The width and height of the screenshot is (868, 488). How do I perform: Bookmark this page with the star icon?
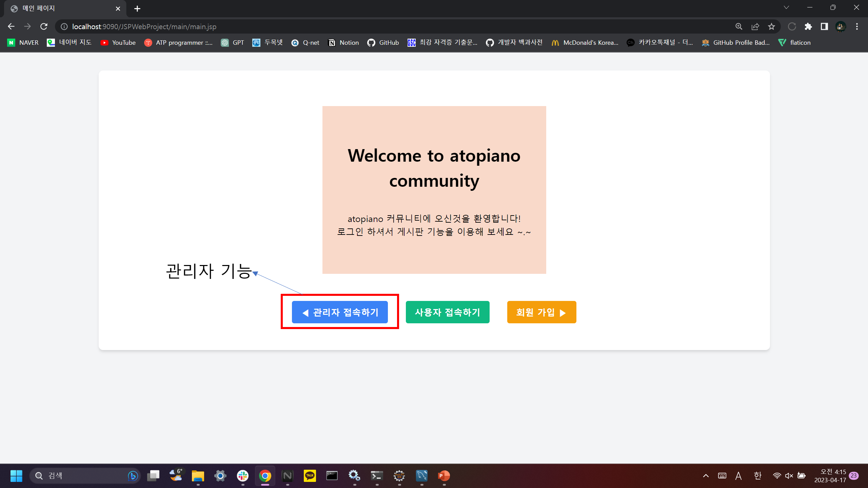coord(772,26)
